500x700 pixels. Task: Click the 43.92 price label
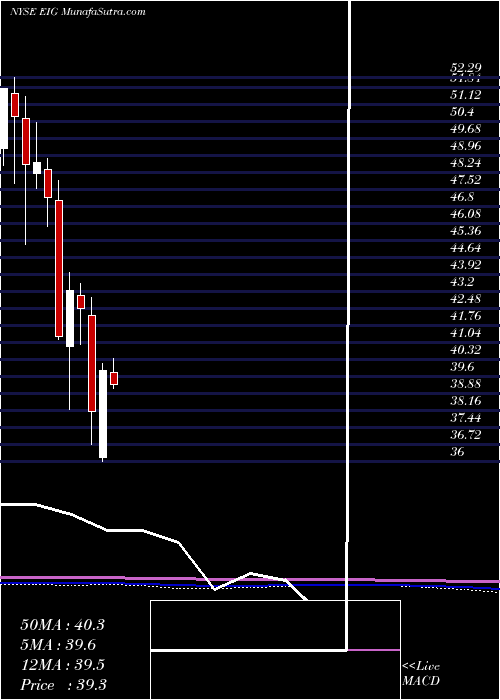(466, 264)
